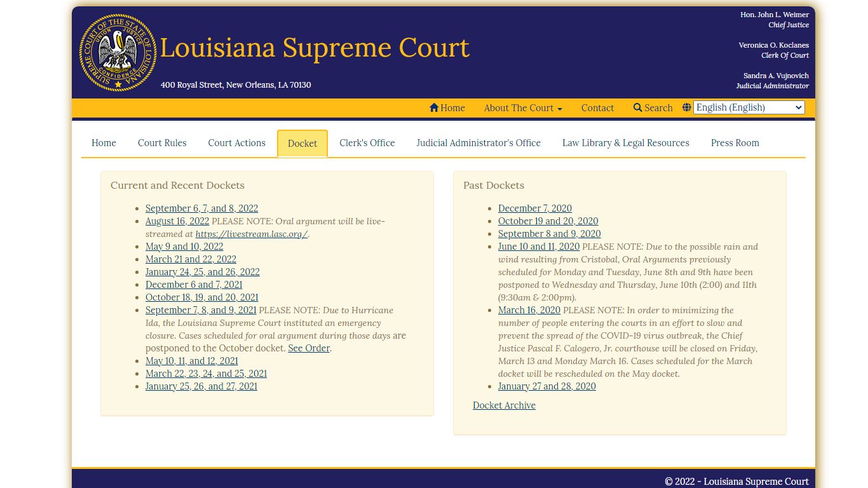Open January 27 and 28, 2020 docket
Image resolution: width=868 pixels, height=488 pixels.
(x=547, y=386)
